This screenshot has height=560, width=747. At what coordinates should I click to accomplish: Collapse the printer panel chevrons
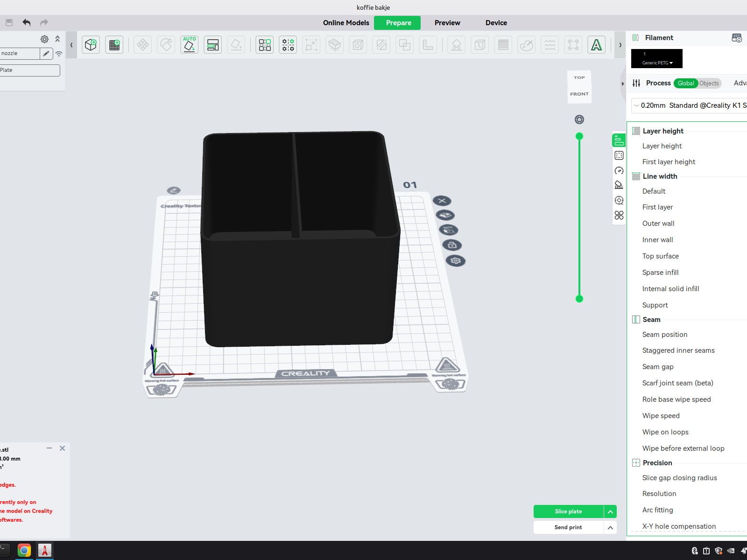[x=57, y=39]
